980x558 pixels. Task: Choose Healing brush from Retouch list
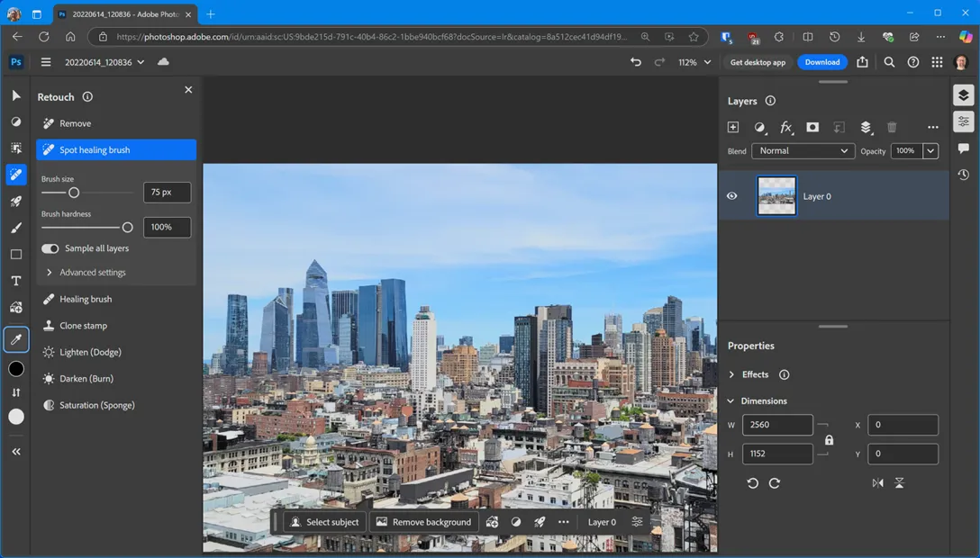pos(86,299)
